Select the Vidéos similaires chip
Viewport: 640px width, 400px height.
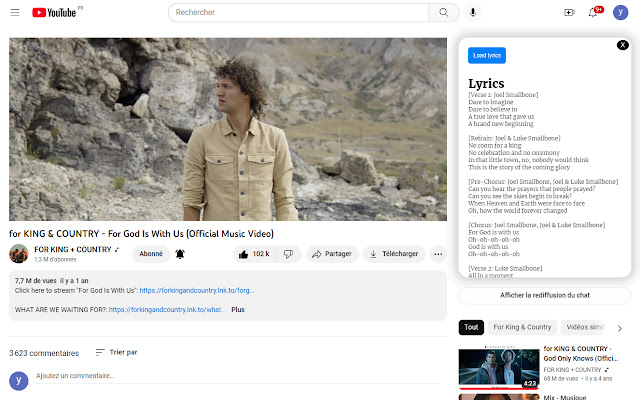click(585, 327)
